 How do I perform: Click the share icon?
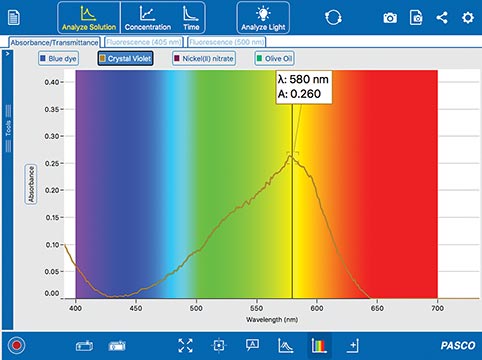click(x=442, y=18)
